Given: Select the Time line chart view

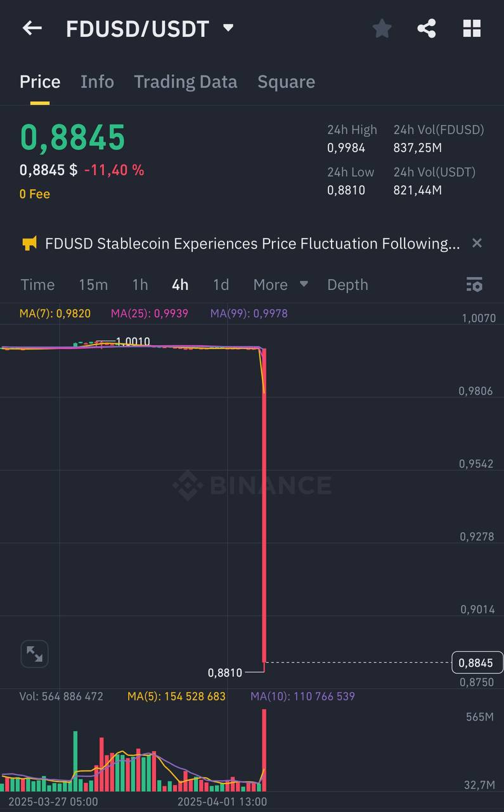Looking at the screenshot, I should (37, 285).
